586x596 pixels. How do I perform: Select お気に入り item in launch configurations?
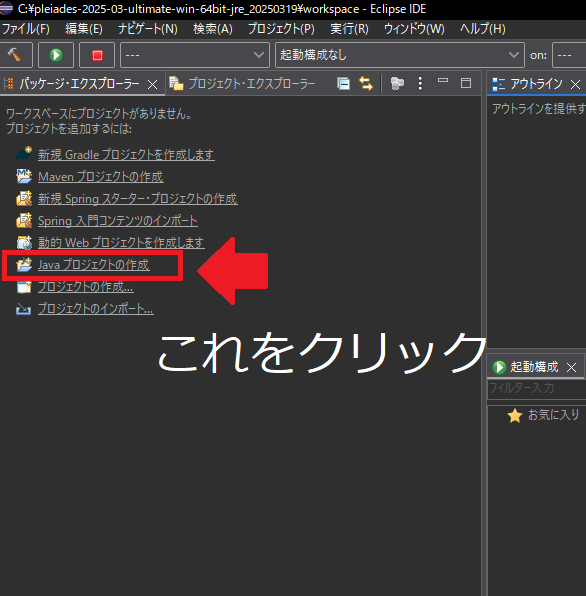[544, 415]
